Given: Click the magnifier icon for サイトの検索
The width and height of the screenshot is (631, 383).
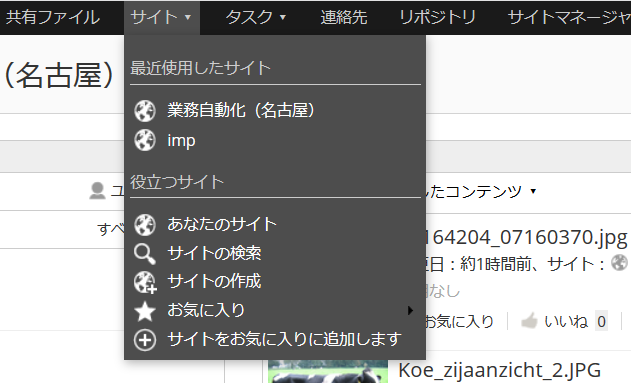Looking at the screenshot, I should (x=145, y=253).
